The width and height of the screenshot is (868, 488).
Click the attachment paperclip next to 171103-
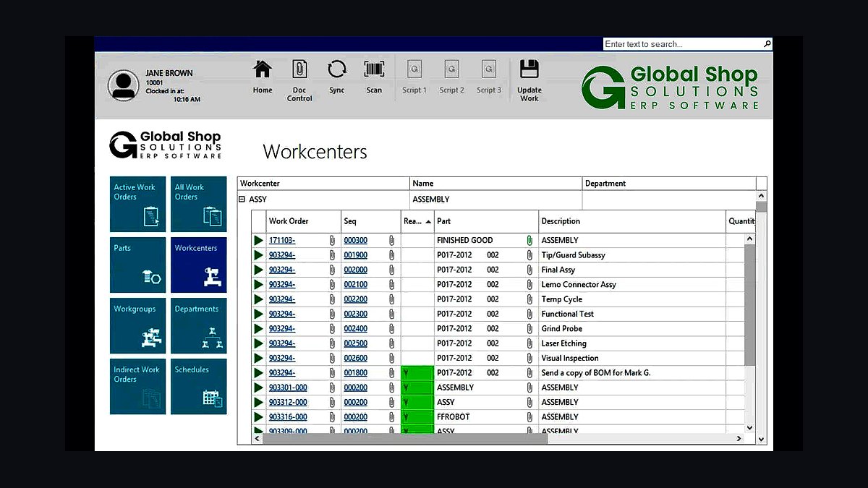[332, 240]
